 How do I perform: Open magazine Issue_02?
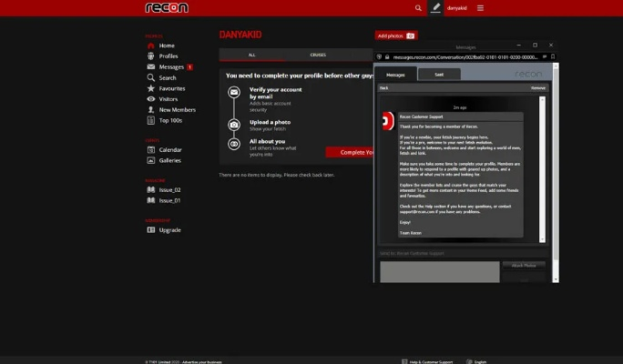169,189
